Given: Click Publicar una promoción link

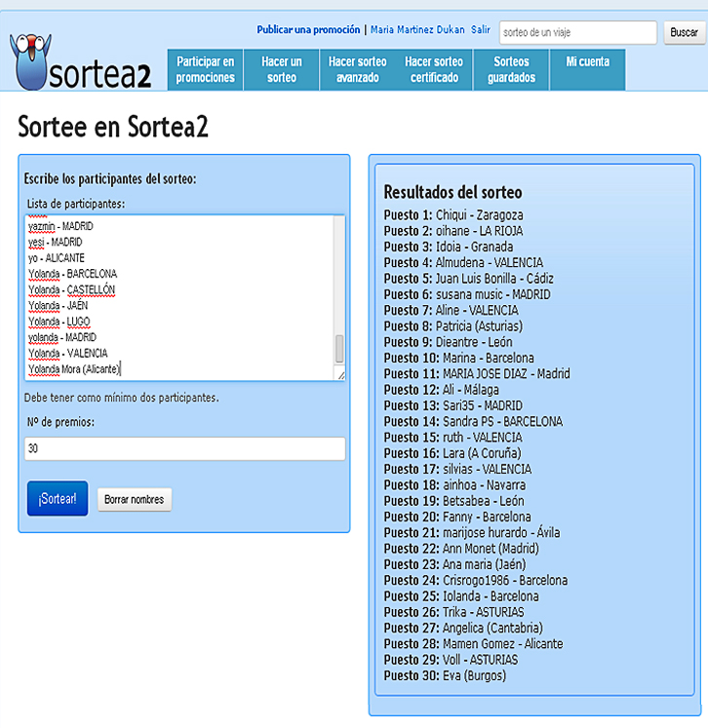Looking at the screenshot, I should (x=308, y=30).
